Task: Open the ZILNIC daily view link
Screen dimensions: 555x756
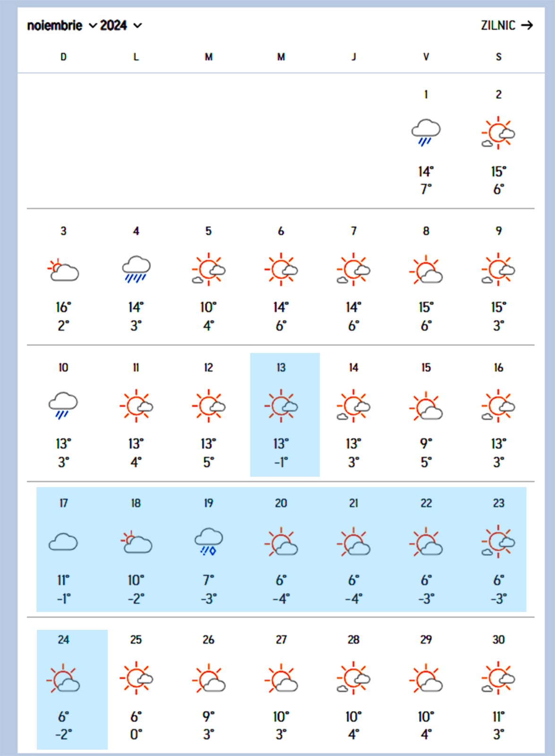Action: (x=506, y=26)
